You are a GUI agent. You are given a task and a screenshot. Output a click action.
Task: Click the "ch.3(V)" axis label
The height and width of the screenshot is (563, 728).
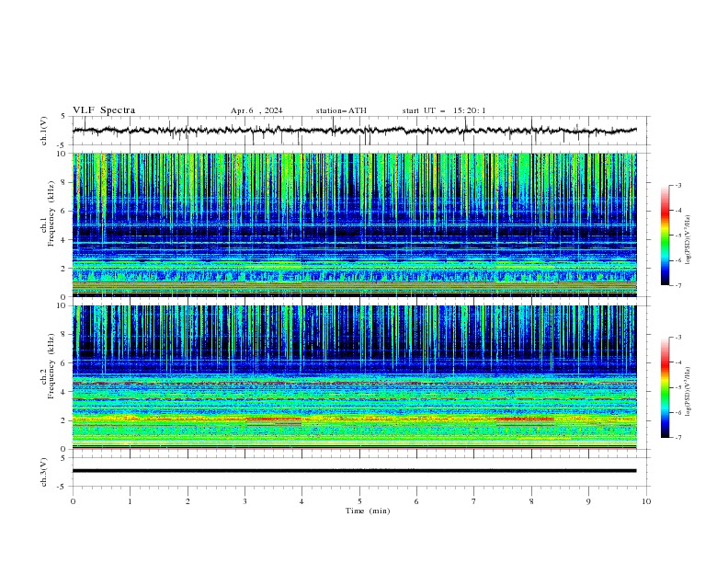point(44,472)
